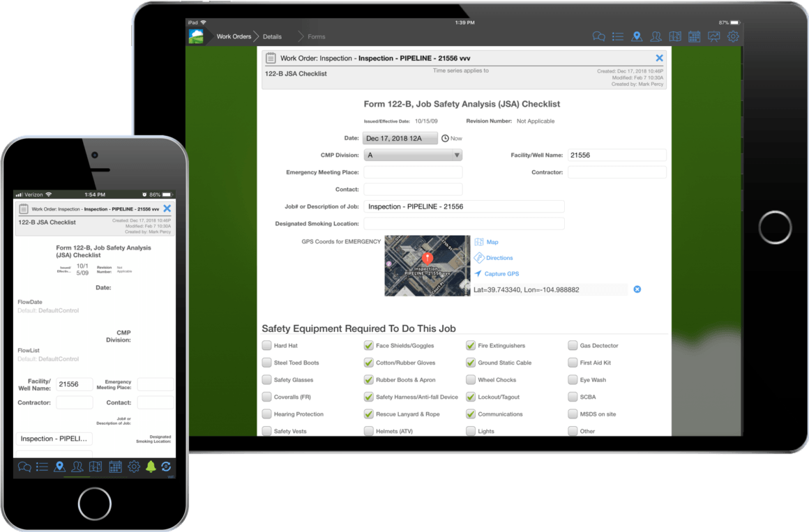Viewport: 809px width, 532px height.
Task: Clear the GPS coordinates value
Action: click(637, 289)
